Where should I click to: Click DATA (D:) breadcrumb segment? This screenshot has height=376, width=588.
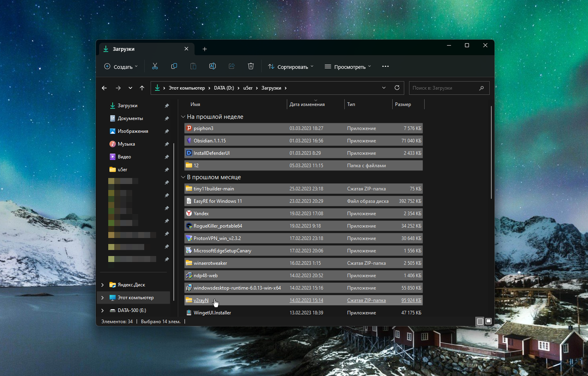(x=224, y=88)
